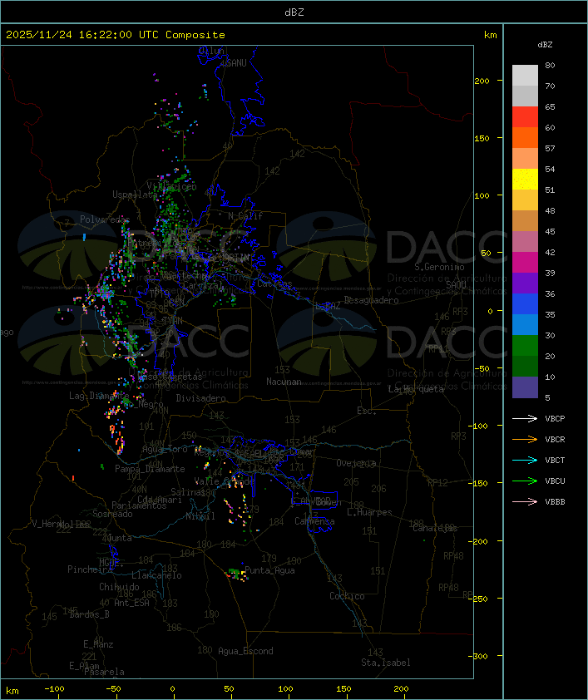The image size is (588, 700).
Task: Click the Desaguadero map label
Action: click(x=371, y=300)
